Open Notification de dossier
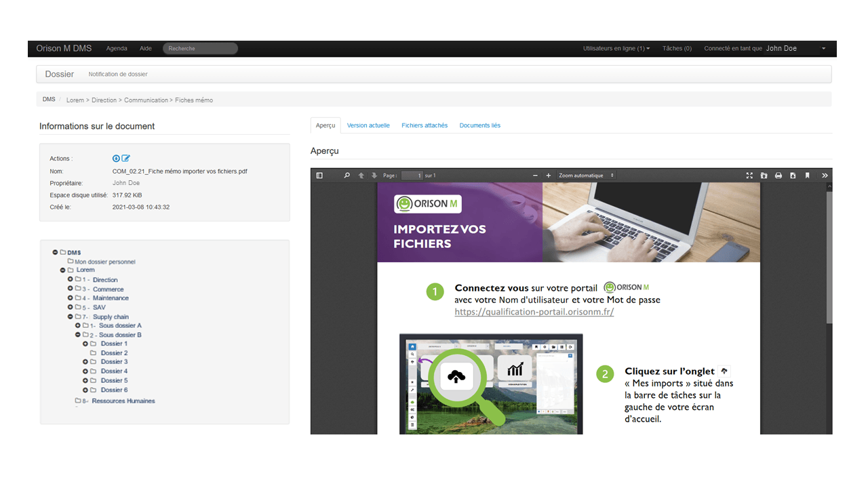 118,75
